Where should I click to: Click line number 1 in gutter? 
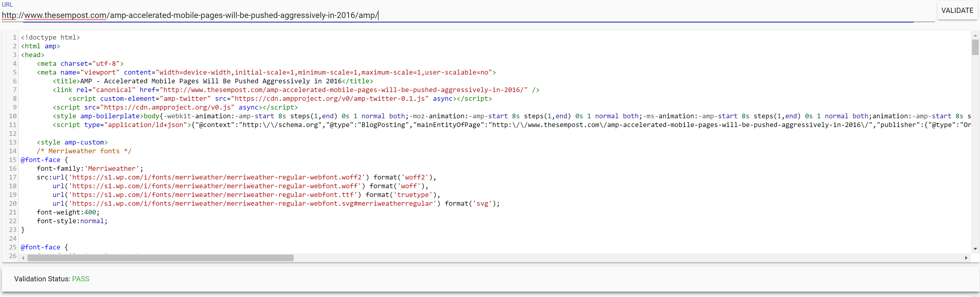coord(14,37)
